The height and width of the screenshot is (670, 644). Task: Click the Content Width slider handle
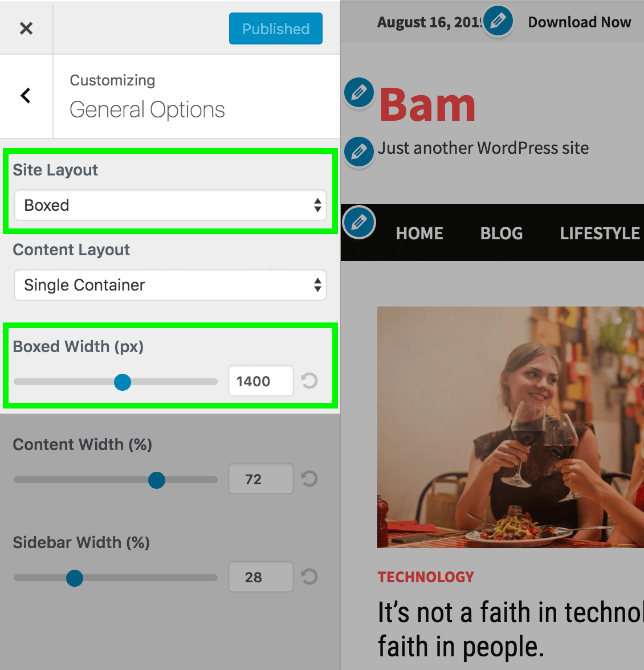pyautogui.click(x=156, y=480)
